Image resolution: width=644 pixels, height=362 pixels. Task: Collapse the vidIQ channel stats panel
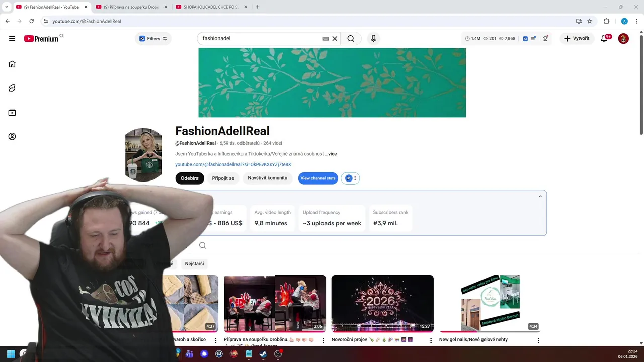coord(540,196)
